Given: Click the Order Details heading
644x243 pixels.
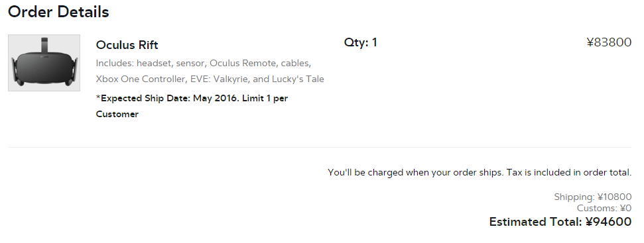Looking at the screenshot, I should (58, 11).
